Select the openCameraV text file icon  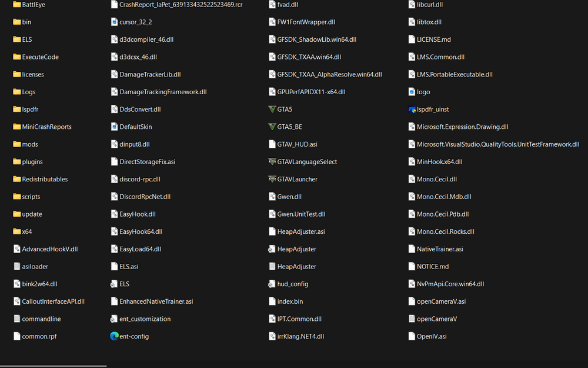coord(412,319)
